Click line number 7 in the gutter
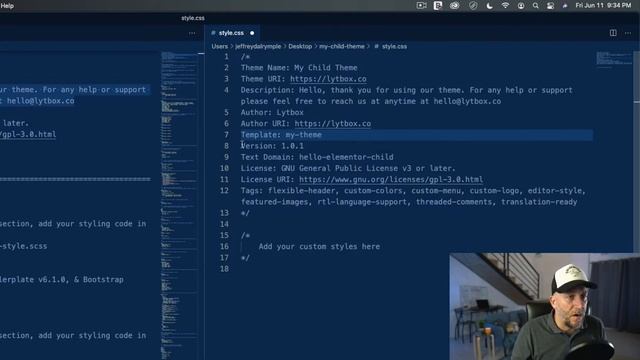This screenshot has height=360, width=640. click(x=226, y=135)
